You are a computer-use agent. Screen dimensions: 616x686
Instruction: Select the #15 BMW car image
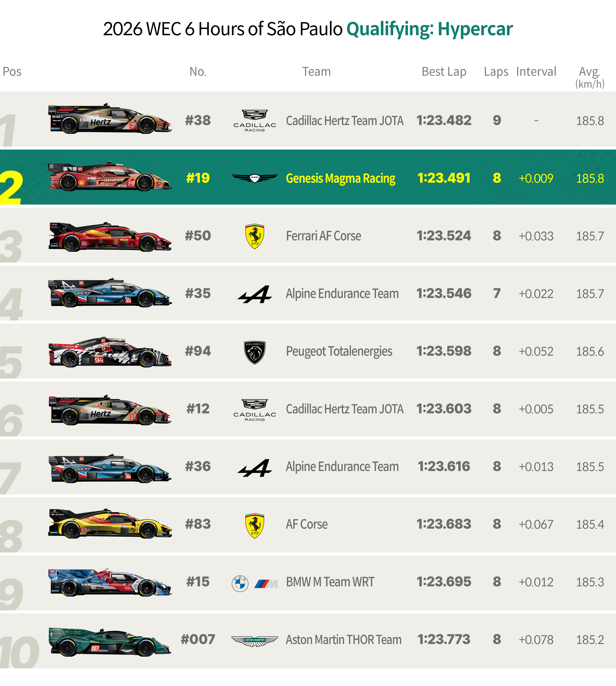pos(110,582)
